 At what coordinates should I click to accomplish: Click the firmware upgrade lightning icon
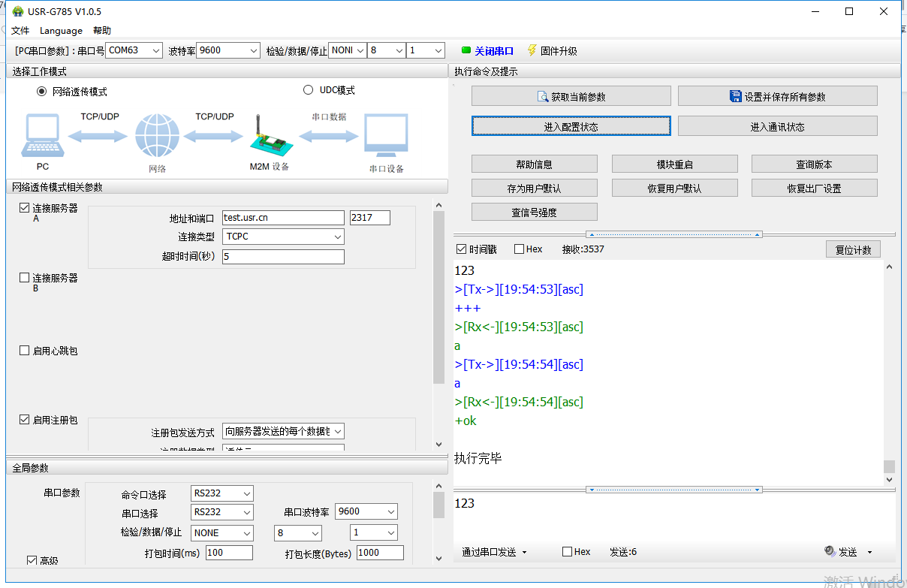[x=532, y=50]
